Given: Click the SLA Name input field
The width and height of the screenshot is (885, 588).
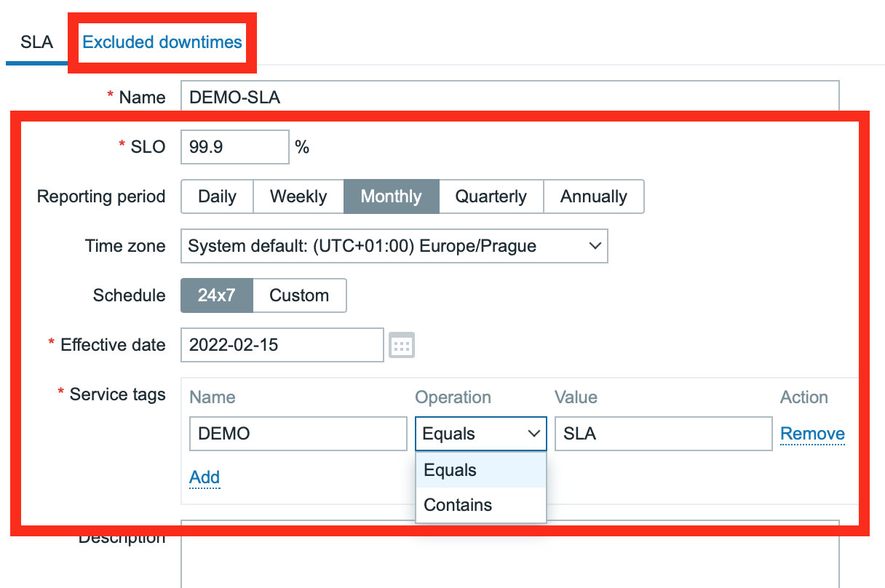Looking at the screenshot, I should [x=509, y=98].
